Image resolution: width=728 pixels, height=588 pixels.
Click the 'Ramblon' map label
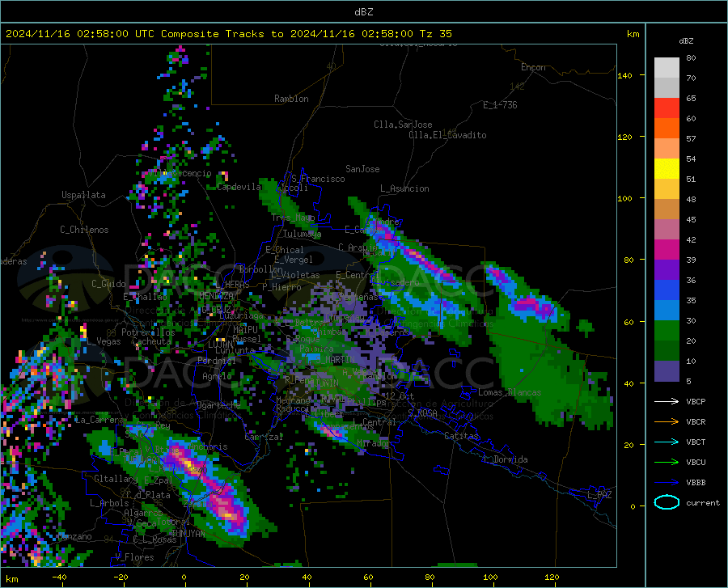pos(291,99)
